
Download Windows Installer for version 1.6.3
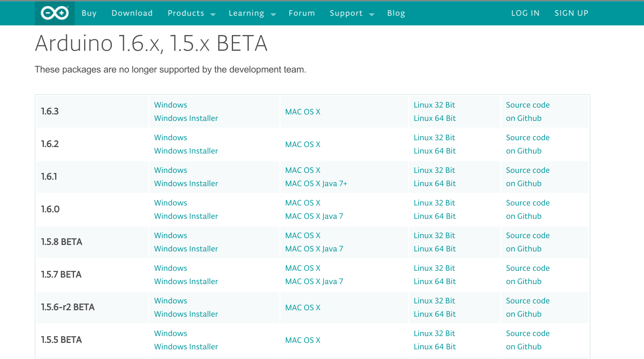pos(186,118)
